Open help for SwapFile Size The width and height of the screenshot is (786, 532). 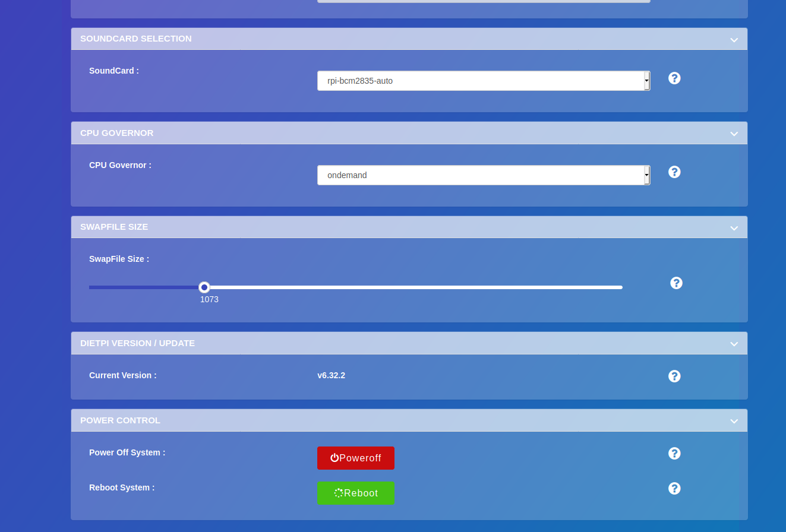pyautogui.click(x=676, y=283)
